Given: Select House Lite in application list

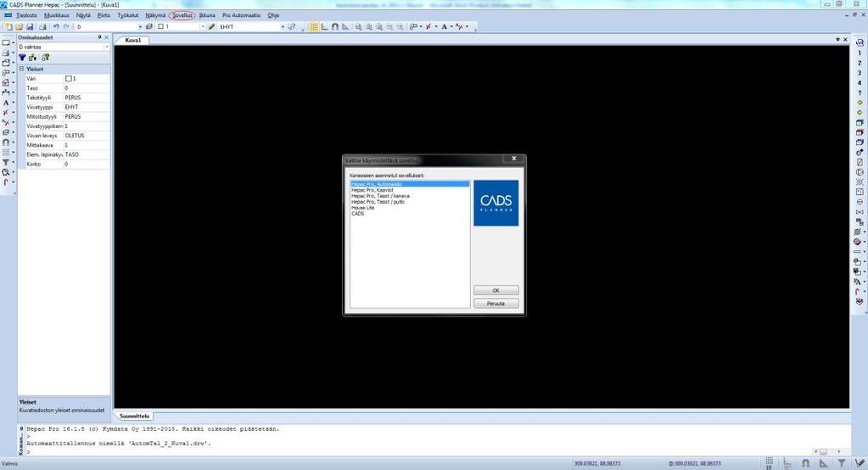Looking at the screenshot, I should point(362,208).
